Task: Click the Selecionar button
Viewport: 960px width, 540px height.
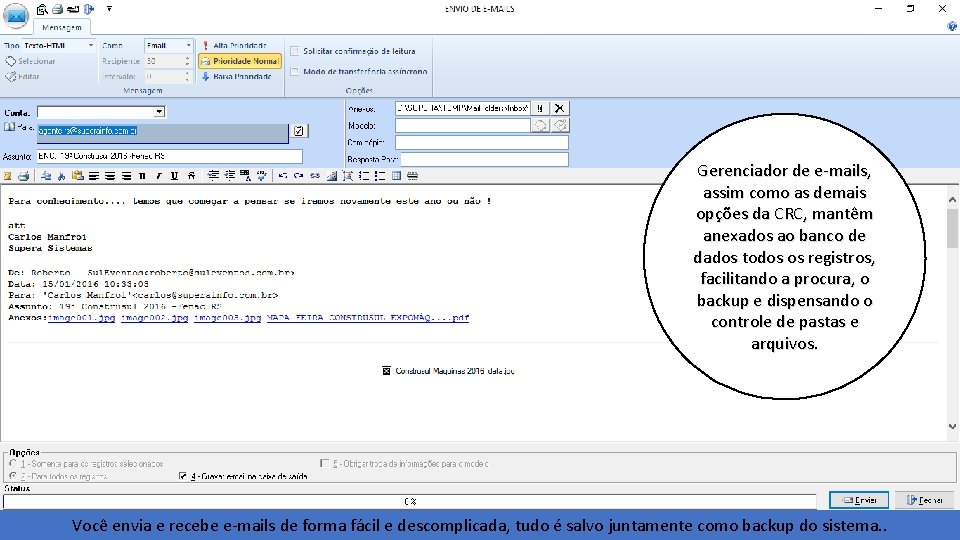Action: (30, 61)
